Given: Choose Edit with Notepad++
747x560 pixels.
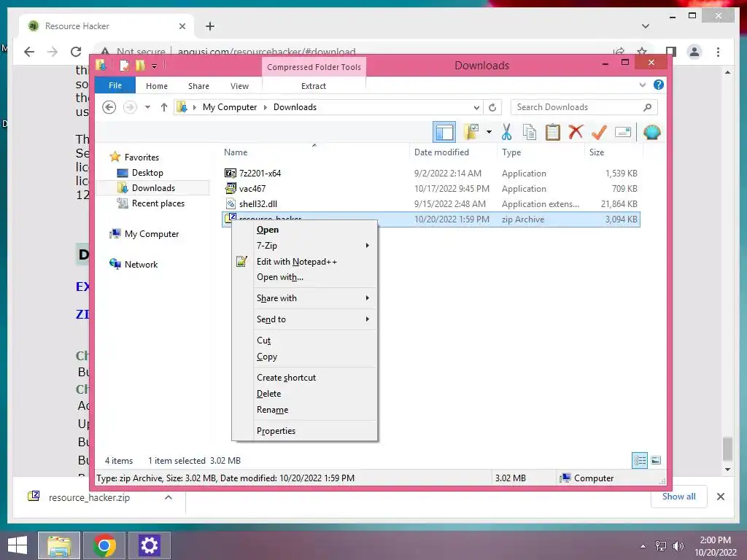Looking at the screenshot, I should coord(304,262).
